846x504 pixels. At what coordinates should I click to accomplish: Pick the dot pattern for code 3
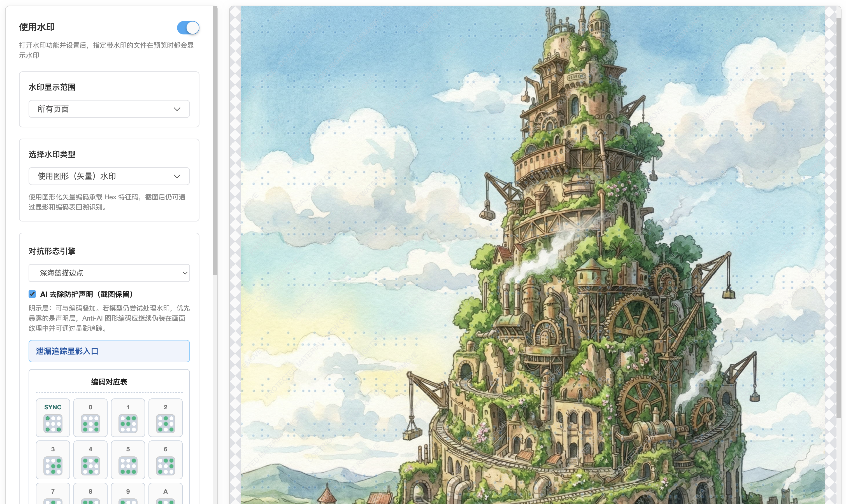coord(53,466)
